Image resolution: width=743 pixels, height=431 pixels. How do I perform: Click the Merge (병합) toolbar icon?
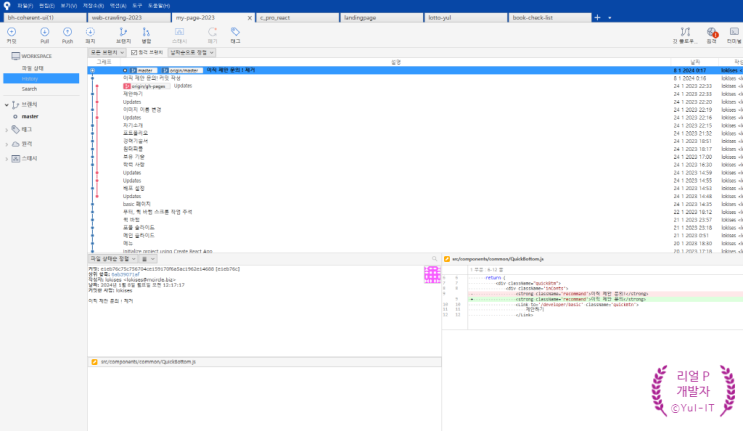point(146,32)
